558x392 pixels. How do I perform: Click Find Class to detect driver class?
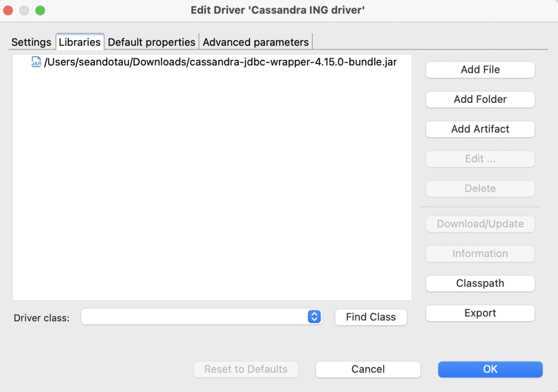(x=371, y=317)
